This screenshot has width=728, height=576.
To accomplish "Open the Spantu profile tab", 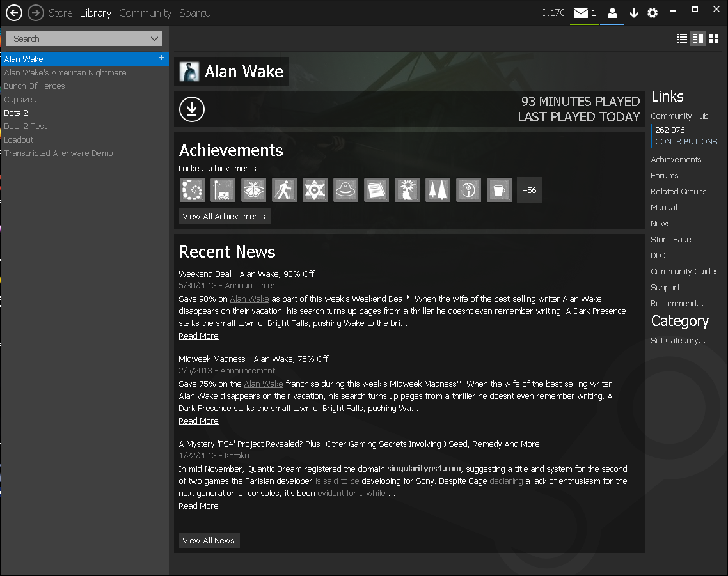I will click(x=195, y=13).
